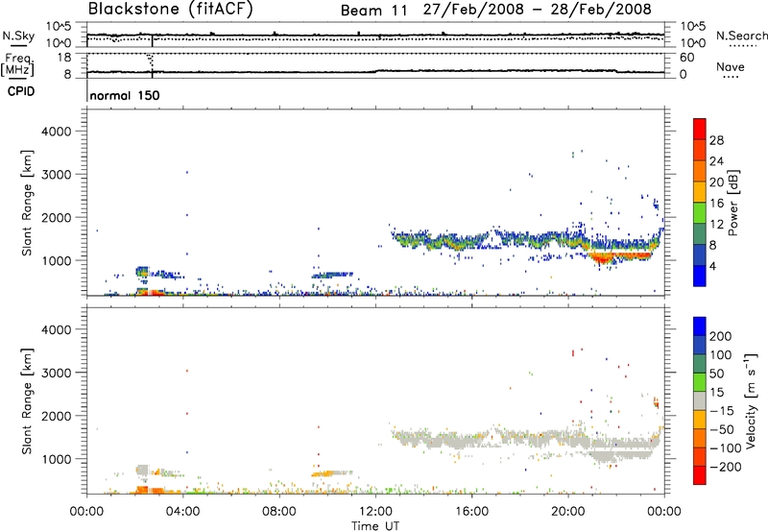Image resolution: width=768 pixels, height=532 pixels.
Task: Click the "3000" range tick on the velocity panel
Action: (56, 373)
